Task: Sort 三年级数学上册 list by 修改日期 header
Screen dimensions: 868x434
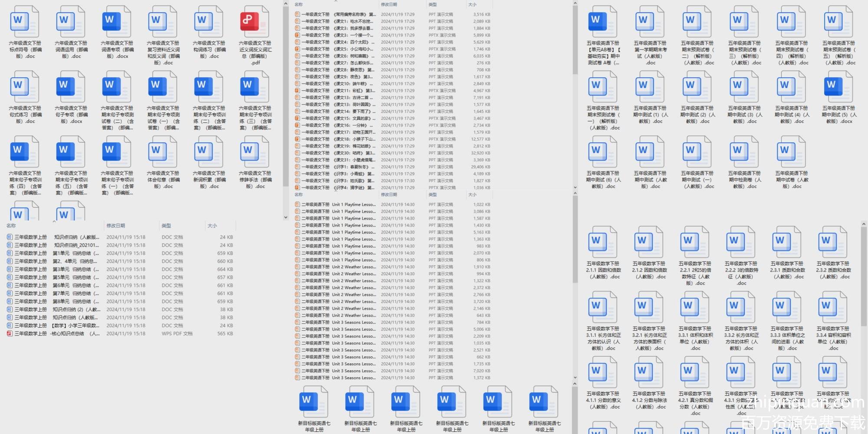Action: pos(116,226)
